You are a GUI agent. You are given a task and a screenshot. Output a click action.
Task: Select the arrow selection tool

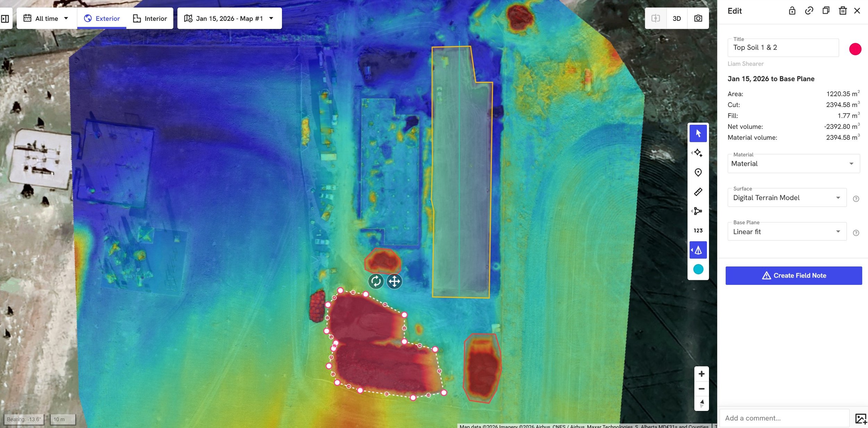(x=698, y=133)
